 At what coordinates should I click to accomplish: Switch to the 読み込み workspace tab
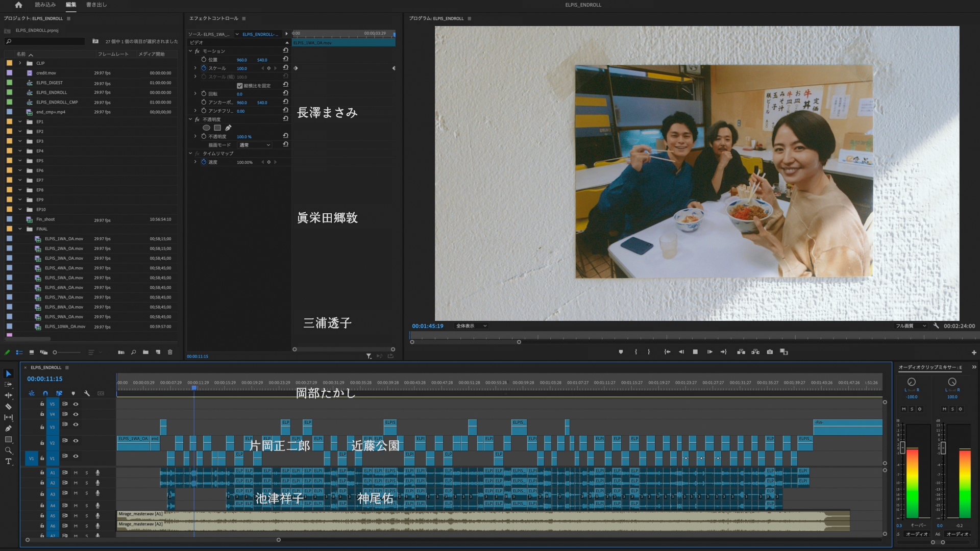coord(45,5)
